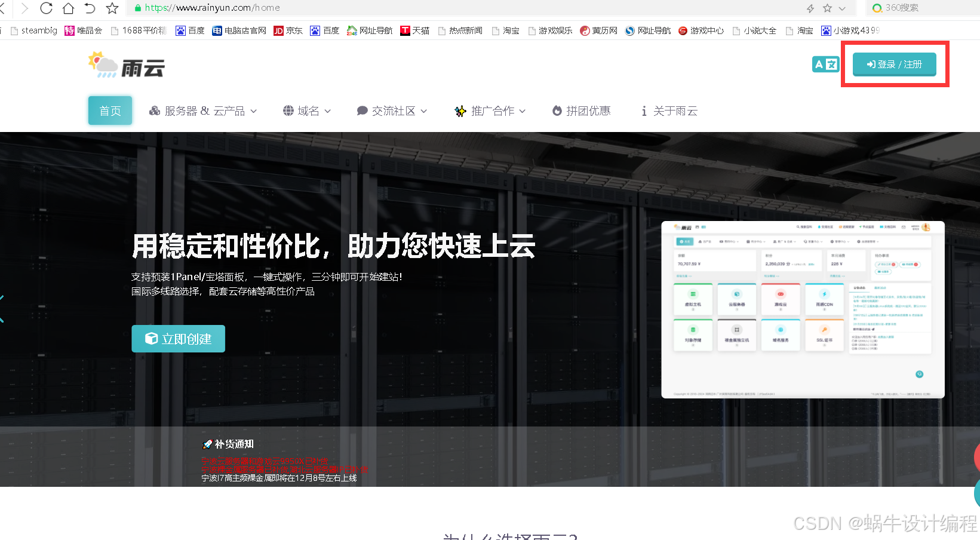The image size is (980, 540).
Task: Expand the 交流社区 menu
Action: (x=392, y=111)
